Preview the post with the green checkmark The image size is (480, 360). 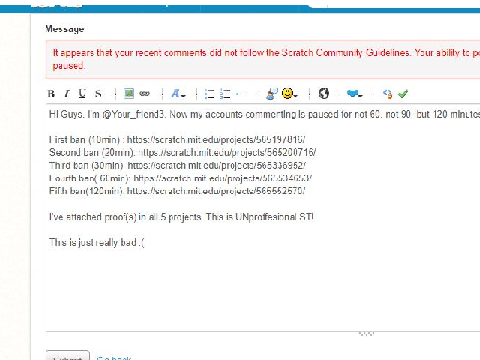[403, 94]
